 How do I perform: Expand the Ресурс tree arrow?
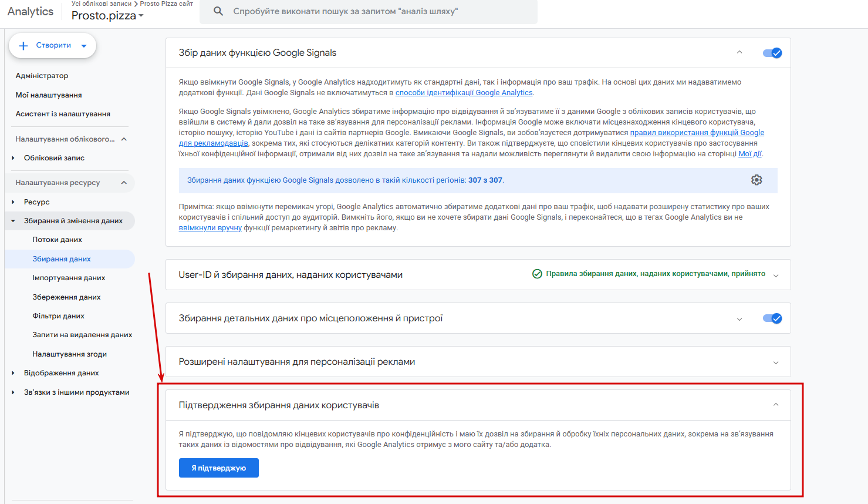click(13, 202)
